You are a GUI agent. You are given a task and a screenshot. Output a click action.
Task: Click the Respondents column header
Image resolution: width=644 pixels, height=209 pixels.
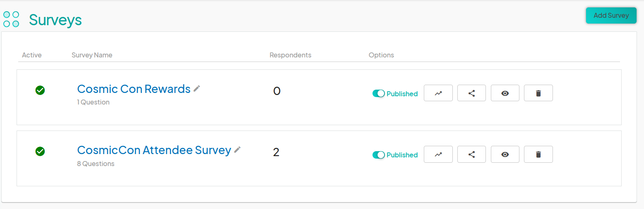pyautogui.click(x=291, y=55)
